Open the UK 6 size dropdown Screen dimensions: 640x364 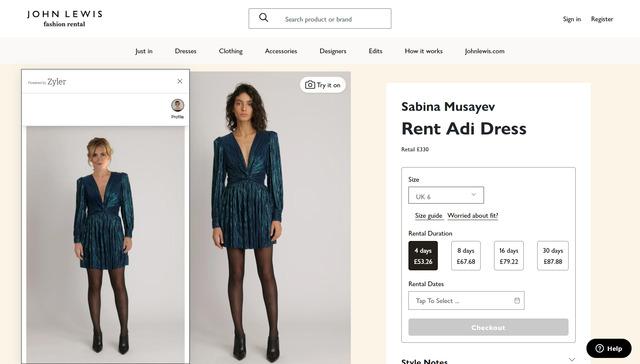tap(446, 195)
